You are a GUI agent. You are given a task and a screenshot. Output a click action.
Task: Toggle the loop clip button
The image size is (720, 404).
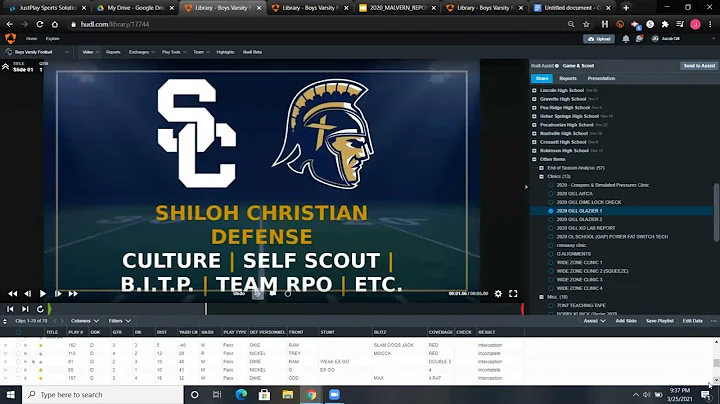pyautogui.click(x=40, y=309)
